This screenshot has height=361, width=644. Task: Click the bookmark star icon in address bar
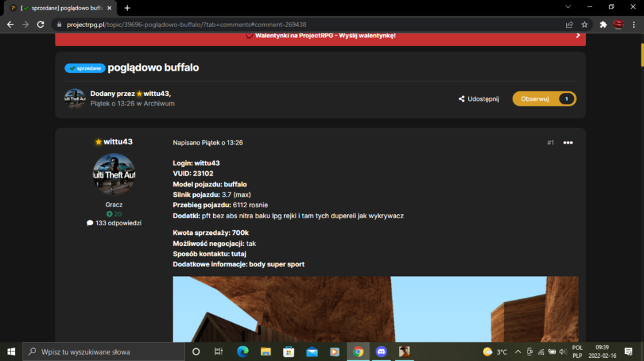coord(585,24)
